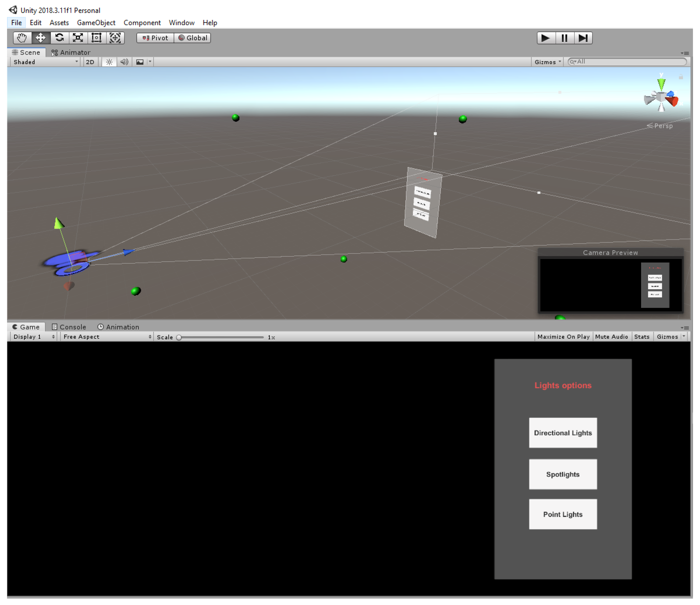Toggle scene audio speaker icon
This screenshot has width=700, height=605.
click(x=124, y=62)
